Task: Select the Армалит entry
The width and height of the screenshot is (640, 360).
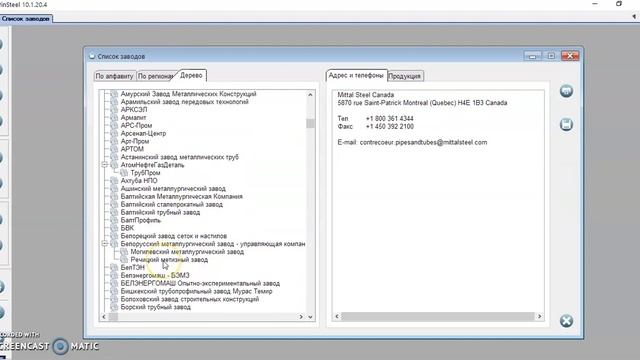Action: click(x=133, y=118)
